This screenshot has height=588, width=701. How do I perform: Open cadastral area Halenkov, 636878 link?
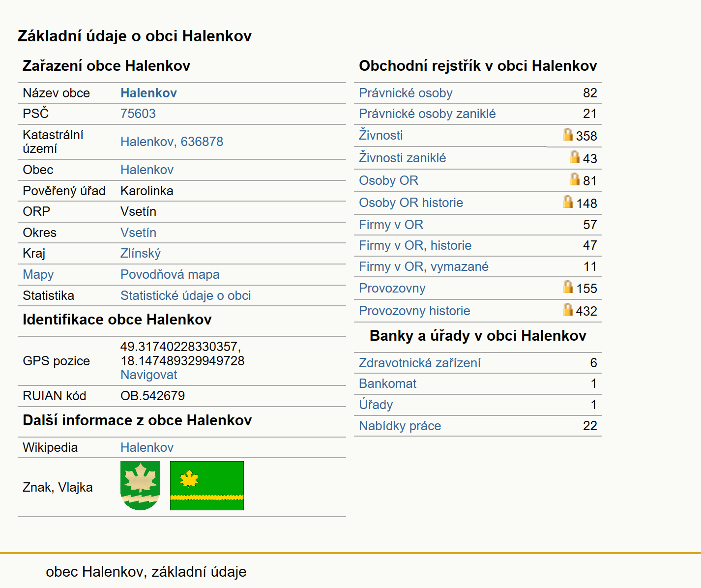point(172,142)
